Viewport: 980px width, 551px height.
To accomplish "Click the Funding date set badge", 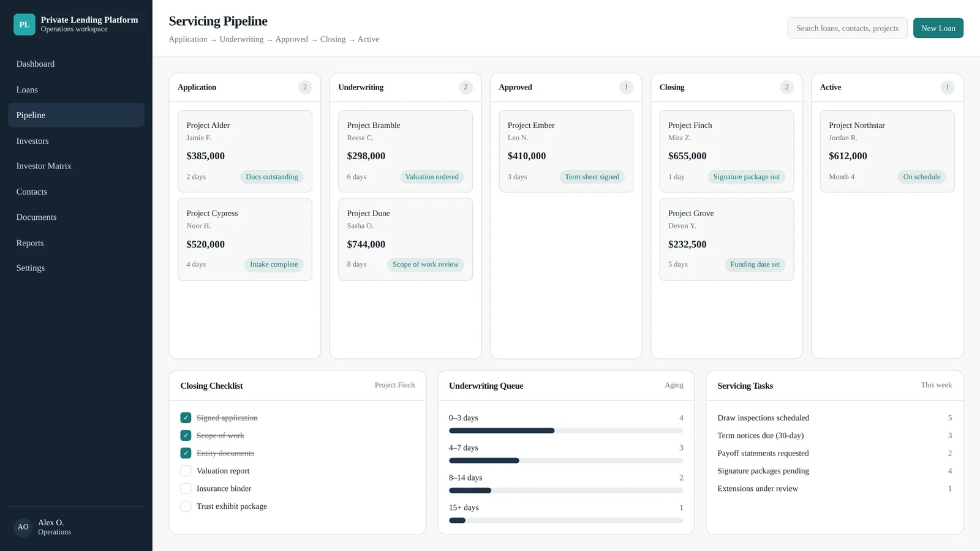I will click(755, 264).
